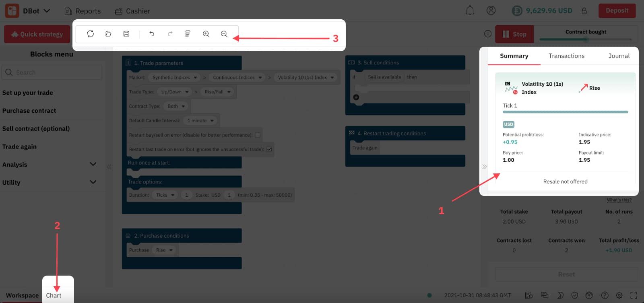
Task: Open Duration Ticks dropdown
Action: tap(165, 195)
